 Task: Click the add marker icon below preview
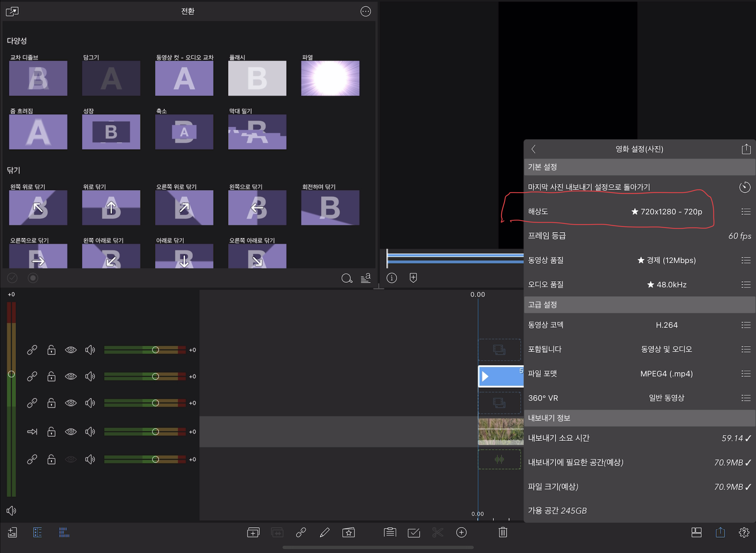pos(413,278)
